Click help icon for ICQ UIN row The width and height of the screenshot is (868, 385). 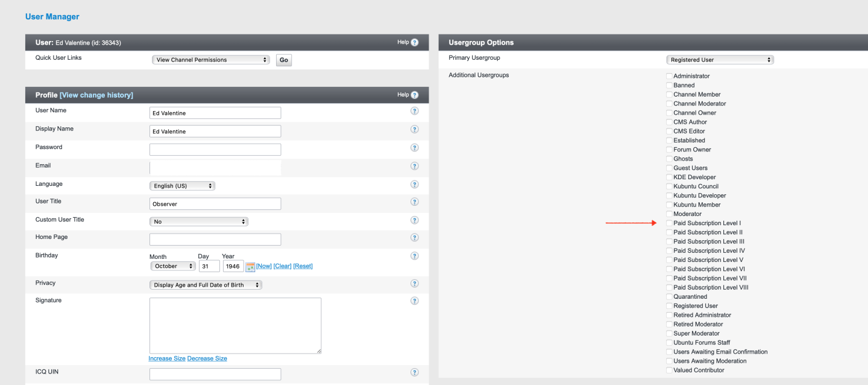(x=415, y=372)
